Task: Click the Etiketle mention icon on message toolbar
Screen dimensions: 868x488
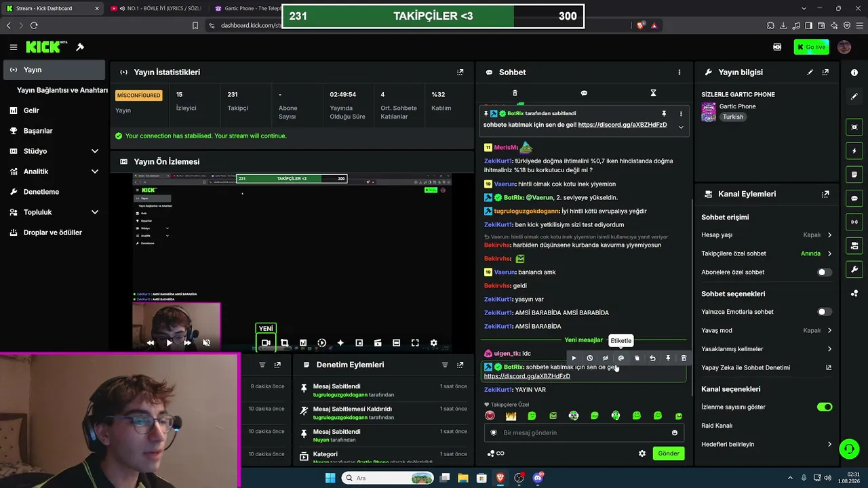Action: coord(620,358)
